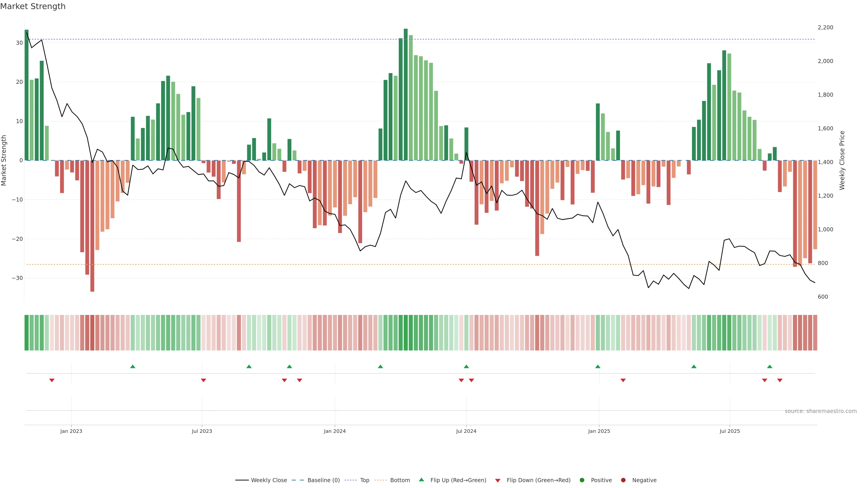
Task: Click green flip-up marker at Jul 2024
Action: pos(466,366)
